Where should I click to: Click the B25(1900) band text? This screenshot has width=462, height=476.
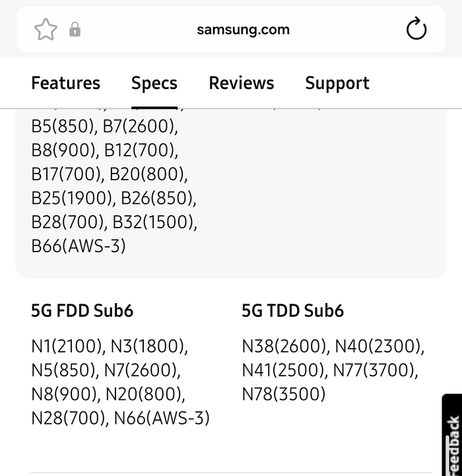pyautogui.click(x=72, y=198)
